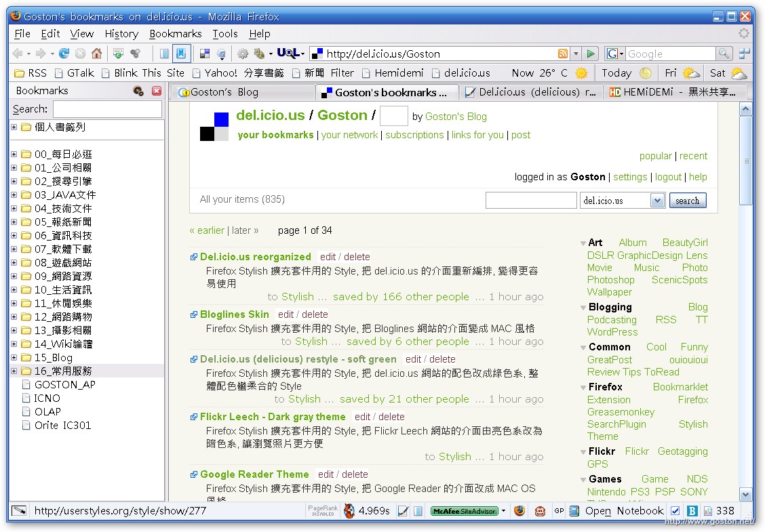Open the Bookmarks menu

coord(175,34)
